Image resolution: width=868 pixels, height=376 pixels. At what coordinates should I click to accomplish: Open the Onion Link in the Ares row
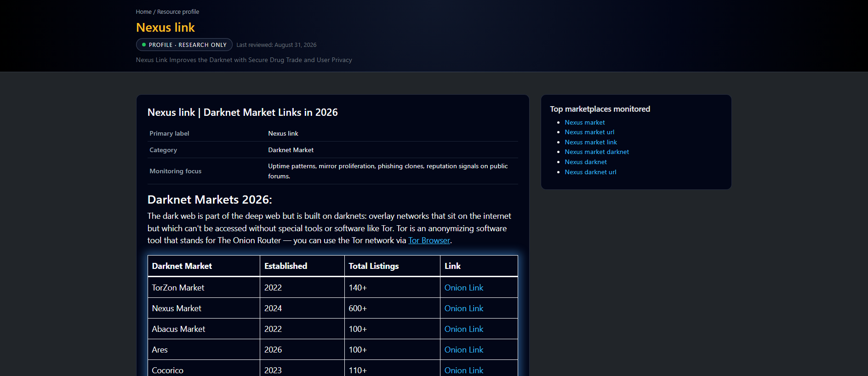point(464,350)
